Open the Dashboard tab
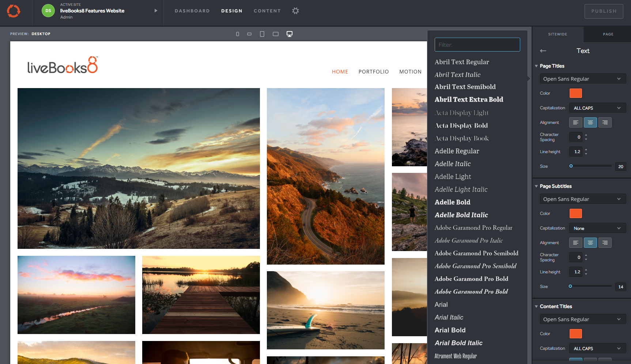The width and height of the screenshot is (631, 364). [192, 11]
